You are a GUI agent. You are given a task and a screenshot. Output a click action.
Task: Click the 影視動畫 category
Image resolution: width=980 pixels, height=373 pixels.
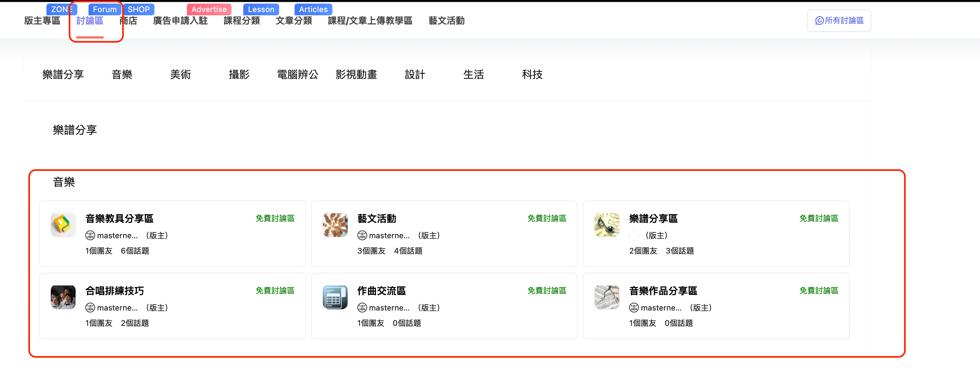tap(356, 75)
